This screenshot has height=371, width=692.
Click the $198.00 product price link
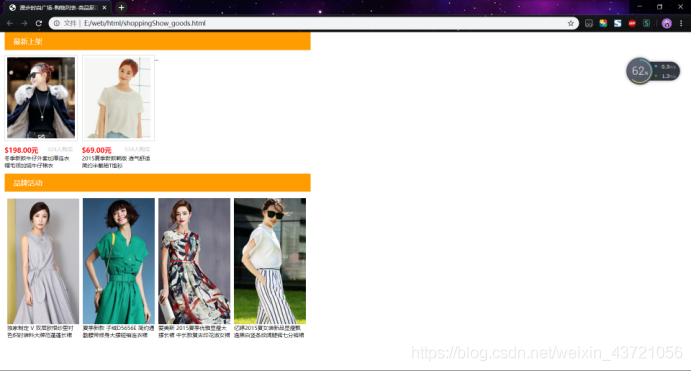point(21,150)
